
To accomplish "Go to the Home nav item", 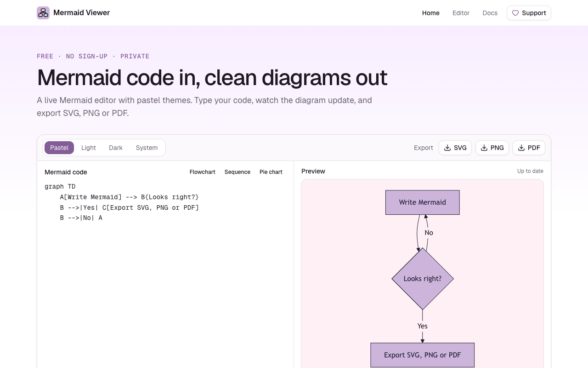I will pyautogui.click(x=431, y=13).
